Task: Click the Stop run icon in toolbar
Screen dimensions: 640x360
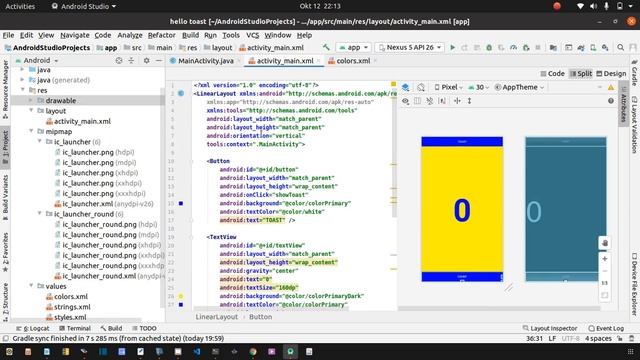Action: (x=538, y=48)
